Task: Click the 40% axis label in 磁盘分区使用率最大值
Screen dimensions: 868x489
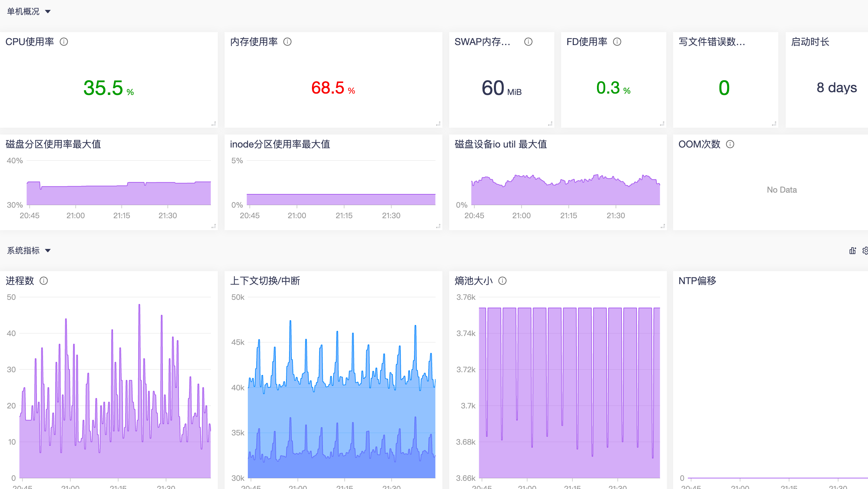Action: point(15,160)
